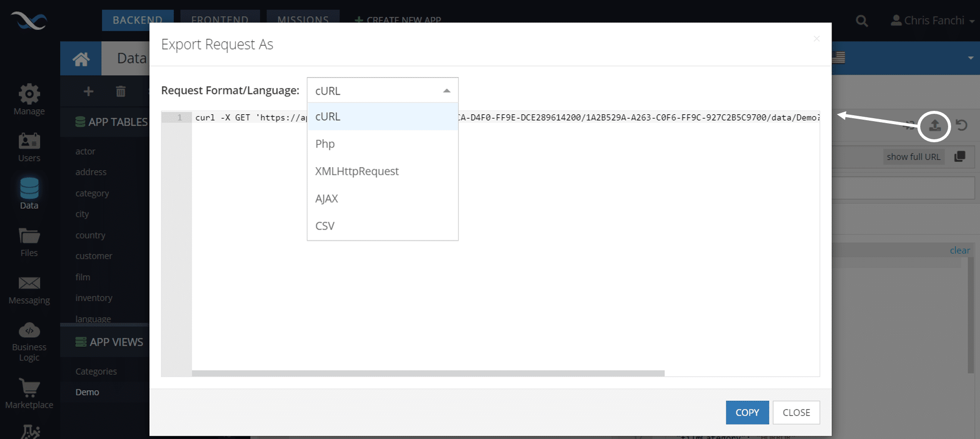Switch to the MISSIONS tab
The image size is (980, 439).
coord(303,20)
